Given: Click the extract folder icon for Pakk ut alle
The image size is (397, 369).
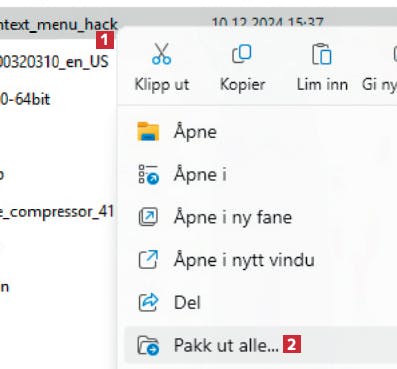Looking at the screenshot, I should pyautogui.click(x=148, y=345).
